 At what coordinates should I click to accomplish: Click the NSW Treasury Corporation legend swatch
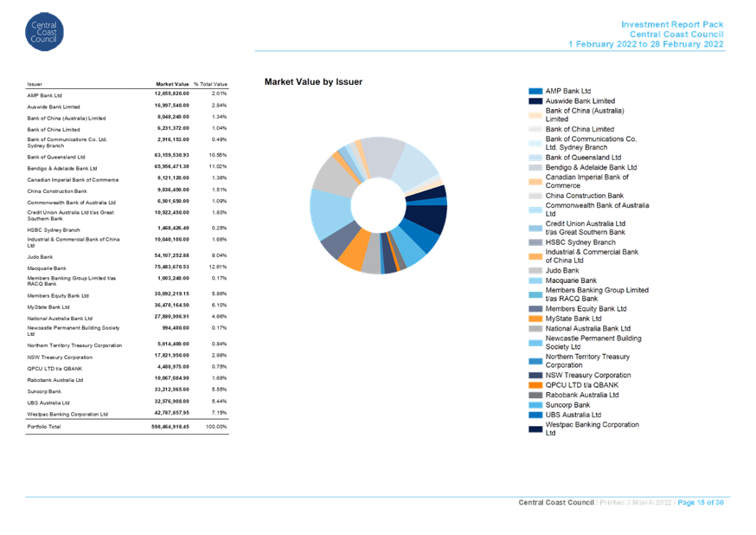click(535, 375)
